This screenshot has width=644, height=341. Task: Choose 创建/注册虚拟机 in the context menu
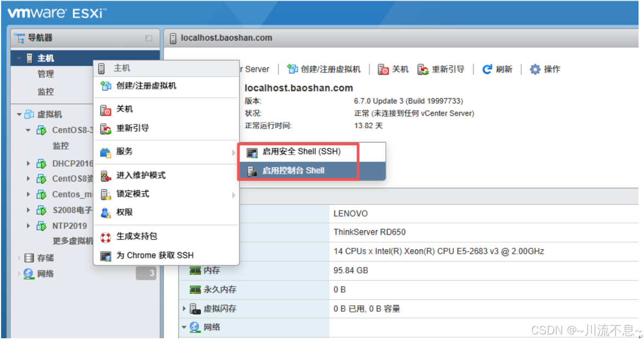click(x=166, y=86)
